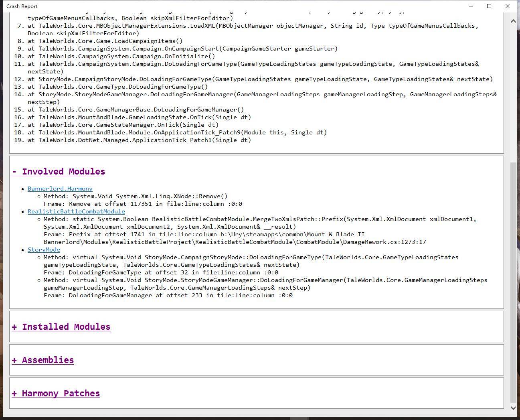The image size is (520, 420).
Task: Click the MergeTwoXmlsPatch::Prefix method line
Action: 260,219
